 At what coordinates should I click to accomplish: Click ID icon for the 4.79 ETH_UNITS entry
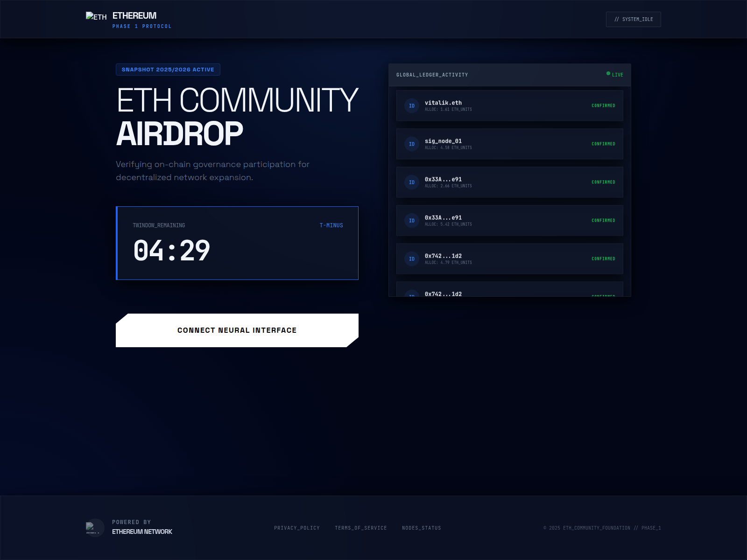point(411,259)
